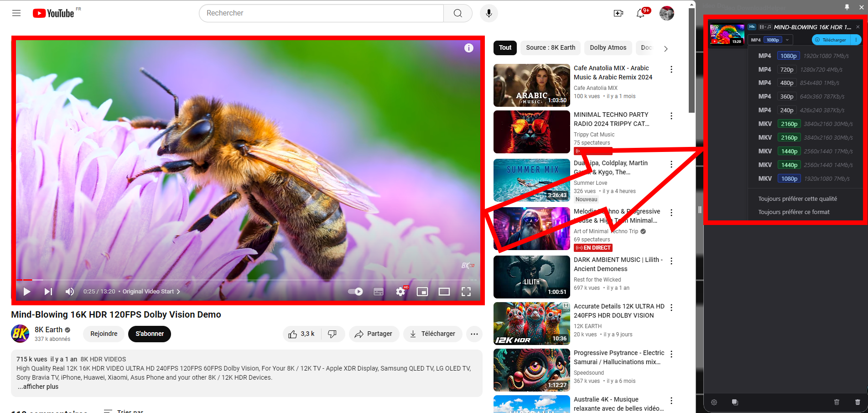Screen dimensions: 868x413
Task: Open the notifications bell
Action: (641, 13)
